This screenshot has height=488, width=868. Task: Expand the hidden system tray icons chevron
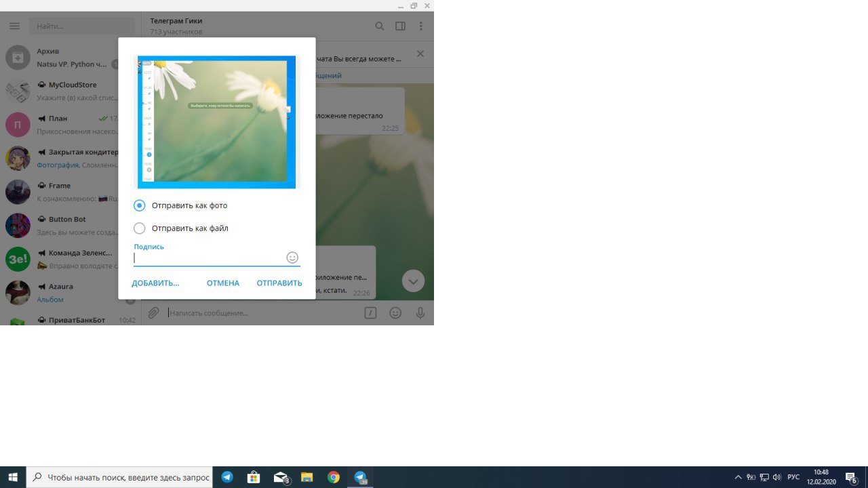point(738,477)
